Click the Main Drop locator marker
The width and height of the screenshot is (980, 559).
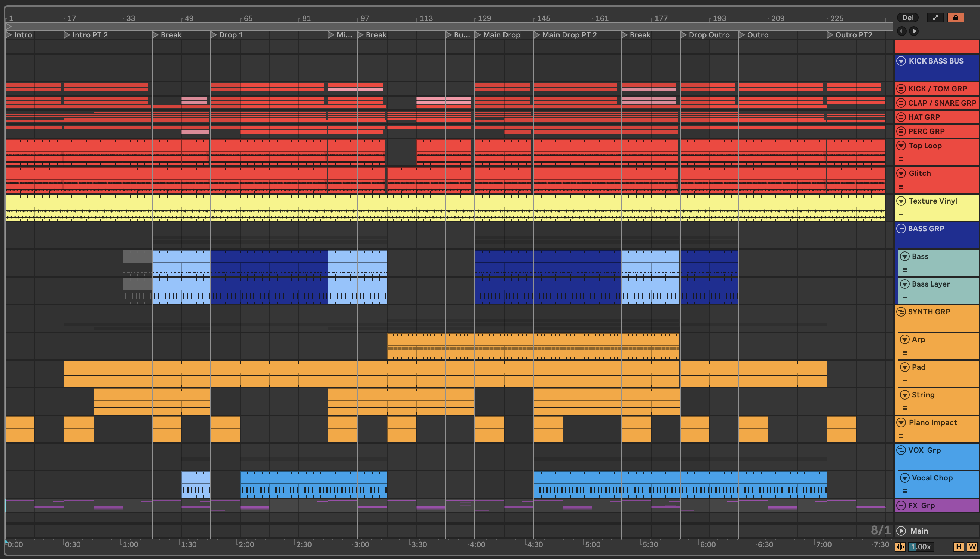pos(478,35)
